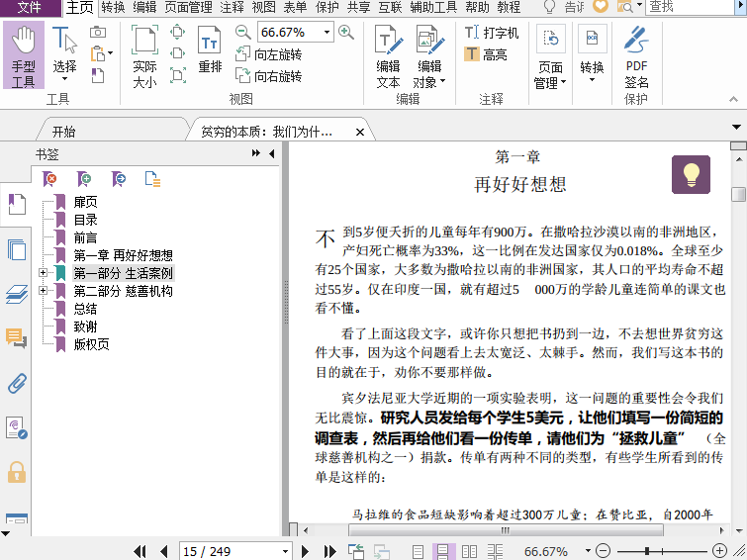Open the 编辑文本 edit text tool
The image size is (747, 560).
(x=388, y=56)
